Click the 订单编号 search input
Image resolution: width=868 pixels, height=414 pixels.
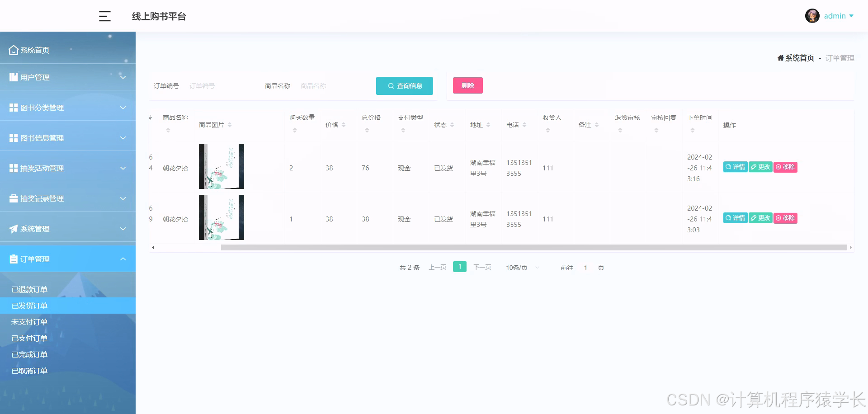pyautogui.click(x=221, y=86)
